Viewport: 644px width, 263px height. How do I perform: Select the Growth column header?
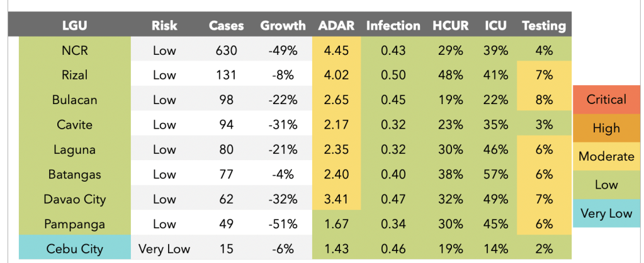click(283, 26)
